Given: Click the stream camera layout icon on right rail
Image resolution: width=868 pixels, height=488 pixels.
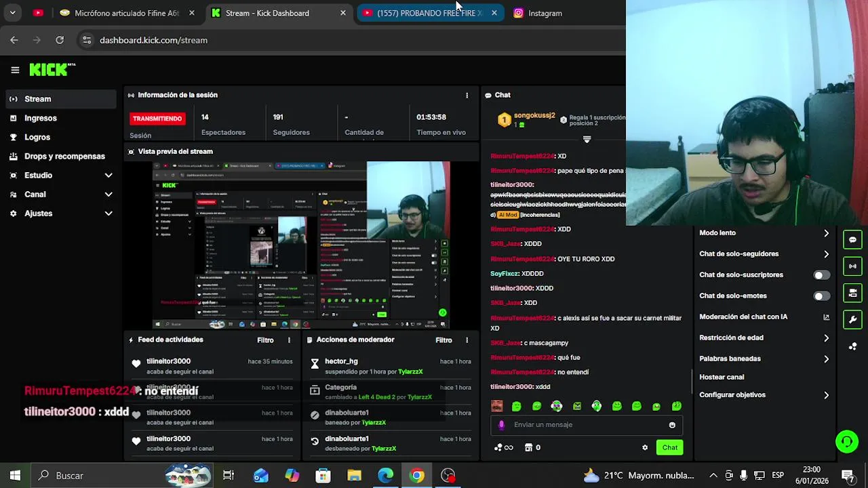Looking at the screenshot, I should [x=852, y=292].
